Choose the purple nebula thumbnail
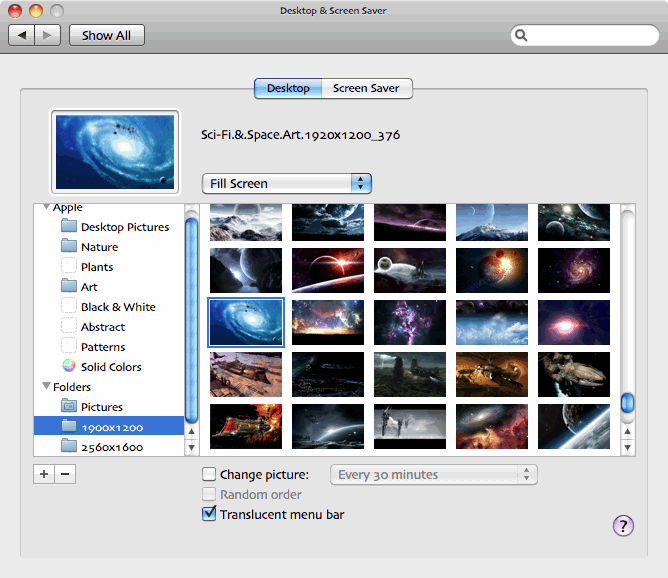Viewport: 668px width, 578px height. coord(410,322)
